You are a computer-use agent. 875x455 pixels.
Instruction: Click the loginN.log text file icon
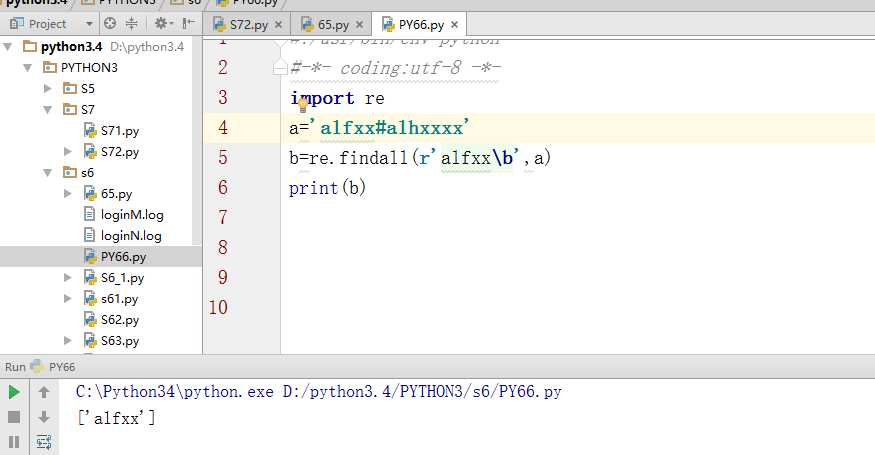[89, 235]
